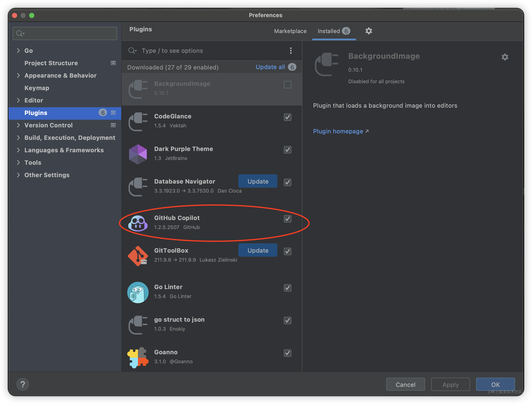Expand the Languages & Frameworks section

[18, 150]
